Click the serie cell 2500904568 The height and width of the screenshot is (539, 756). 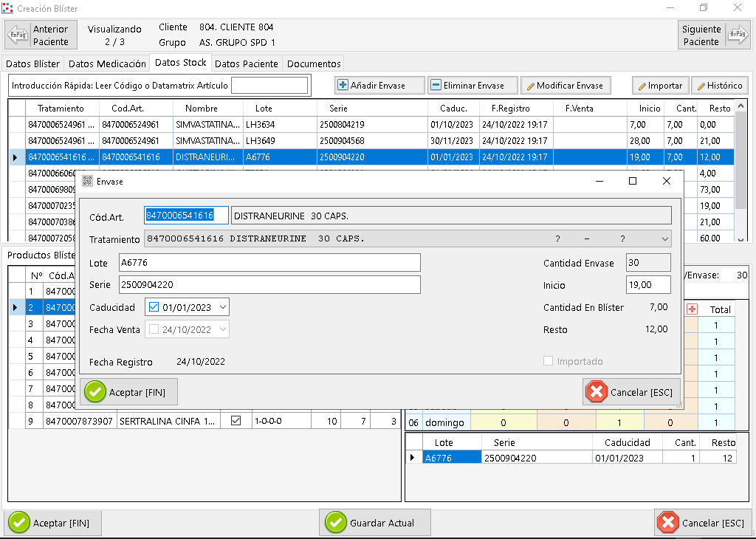[372, 141]
